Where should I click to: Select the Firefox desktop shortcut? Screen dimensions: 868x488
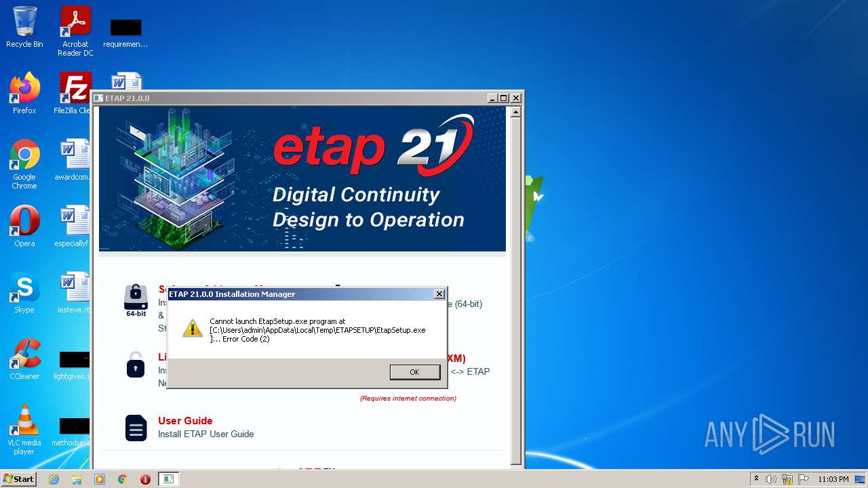pyautogui.click(x=24, y=94)
